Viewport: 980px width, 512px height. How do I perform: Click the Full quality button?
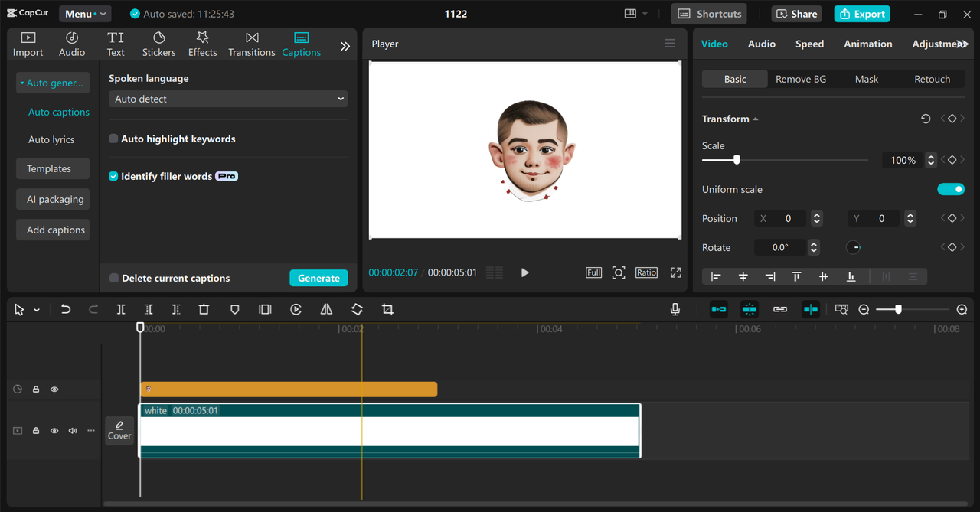593,272
